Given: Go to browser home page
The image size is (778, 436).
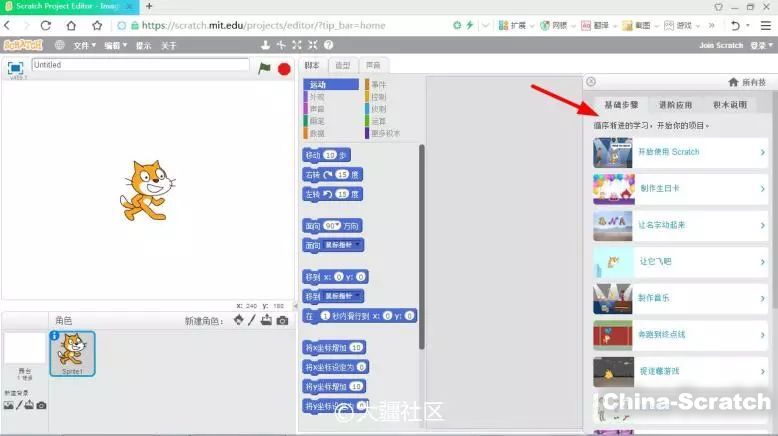Looking at the screenshot, I should [71, 25].
